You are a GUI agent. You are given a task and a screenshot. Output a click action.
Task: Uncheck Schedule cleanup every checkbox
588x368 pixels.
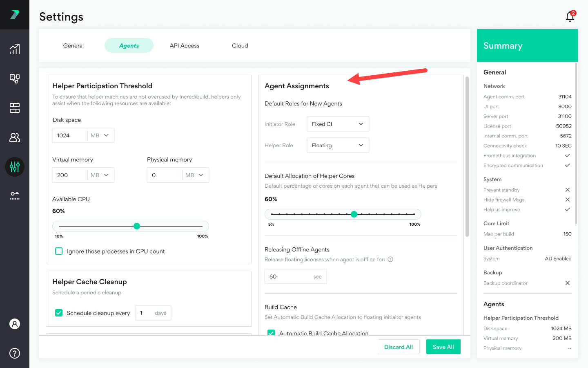point(59,313)
